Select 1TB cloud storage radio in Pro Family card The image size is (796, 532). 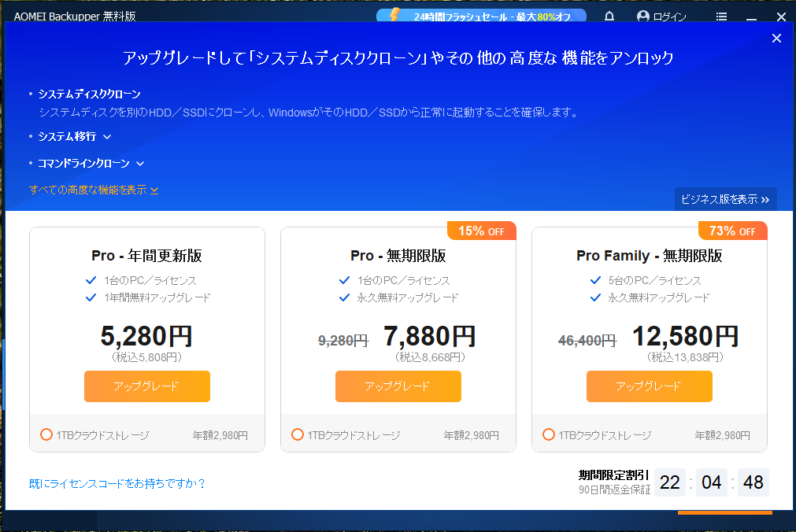549,434
